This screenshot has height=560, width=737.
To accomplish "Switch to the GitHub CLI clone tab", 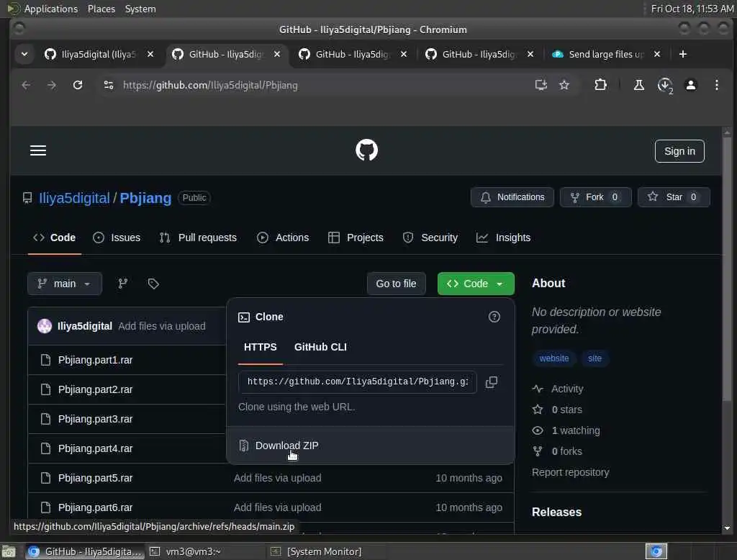I will (x=320, y=347).
